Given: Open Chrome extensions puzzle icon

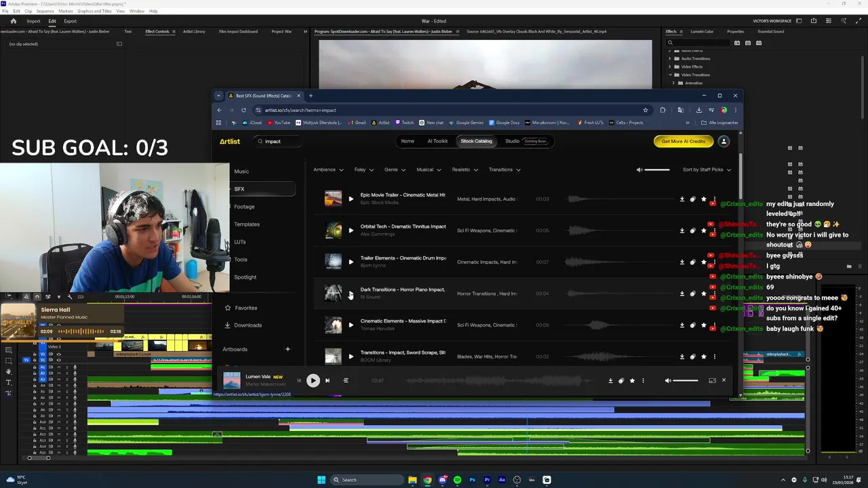Looking at the screenshot, I should click(x=663, y=110).
